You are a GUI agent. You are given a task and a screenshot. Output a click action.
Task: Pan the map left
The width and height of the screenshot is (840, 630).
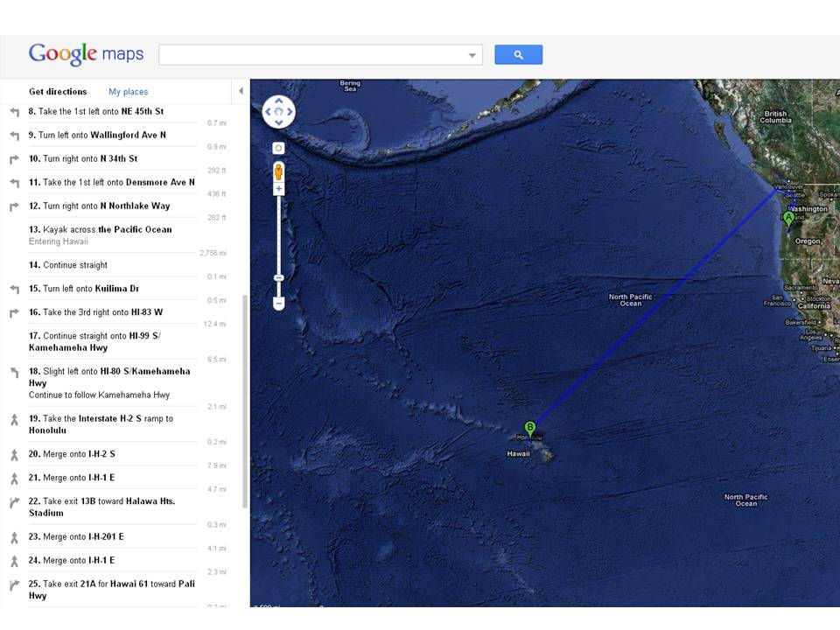click(x=268, y=111)
